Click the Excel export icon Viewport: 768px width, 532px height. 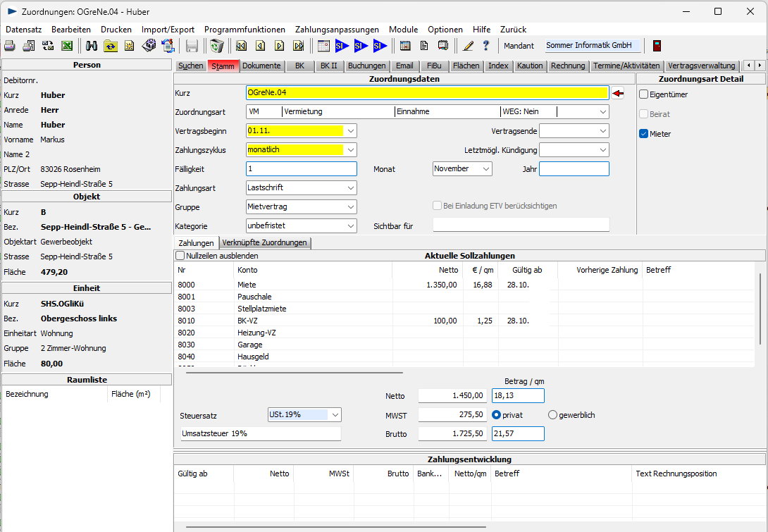(67, 46)
